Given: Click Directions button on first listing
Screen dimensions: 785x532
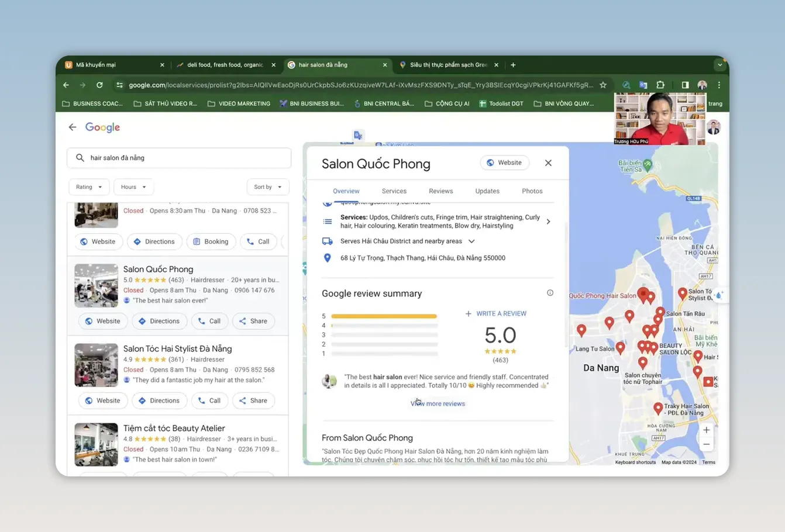Looking at the screenshot, I should pos(154,241).
